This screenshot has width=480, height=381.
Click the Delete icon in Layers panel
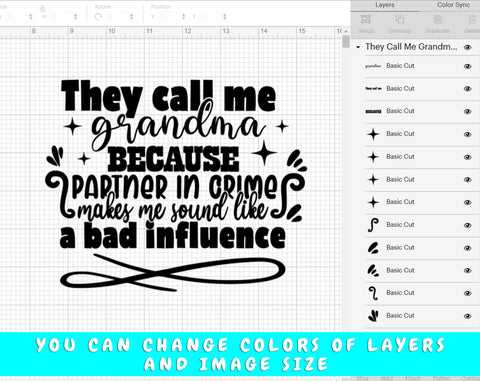point(473,20)
